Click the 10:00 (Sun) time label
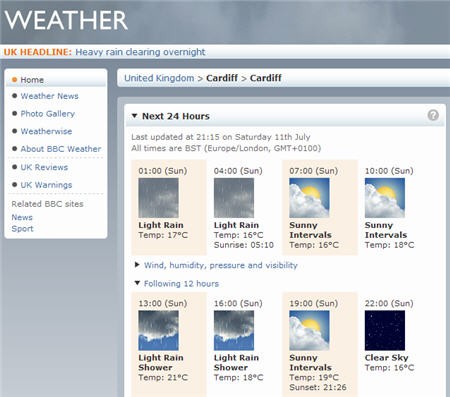Viewport: 450px width, 397px height. pyautogui.click(x=389, y=171)
